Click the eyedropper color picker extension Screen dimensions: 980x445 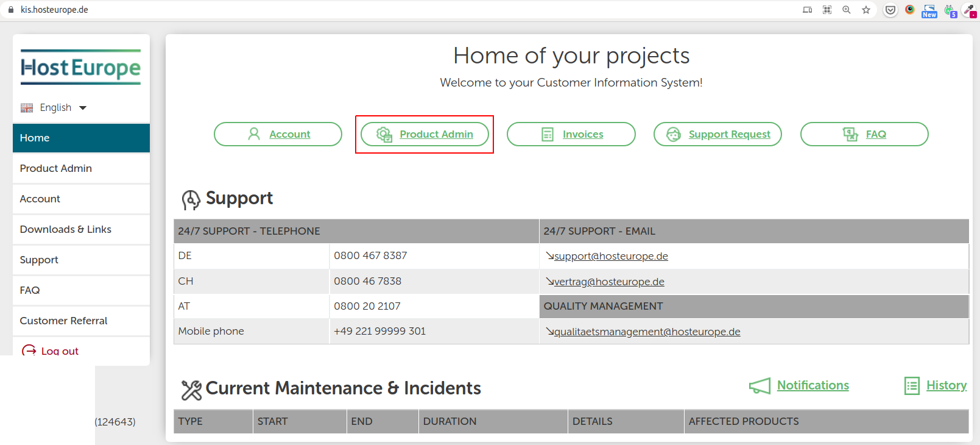coord(968,10)
